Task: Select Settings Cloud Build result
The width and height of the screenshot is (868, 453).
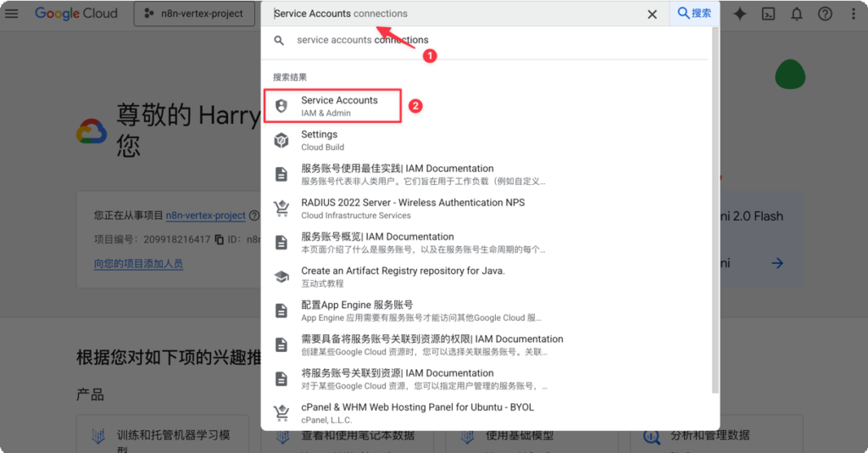Action: click(319, 140)
